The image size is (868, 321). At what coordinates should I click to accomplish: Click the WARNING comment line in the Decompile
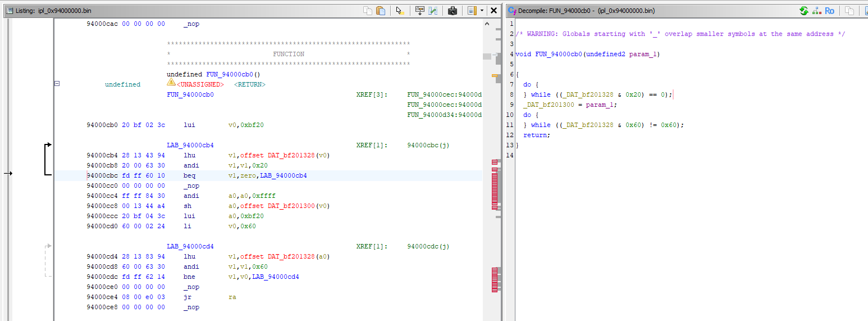680,34
